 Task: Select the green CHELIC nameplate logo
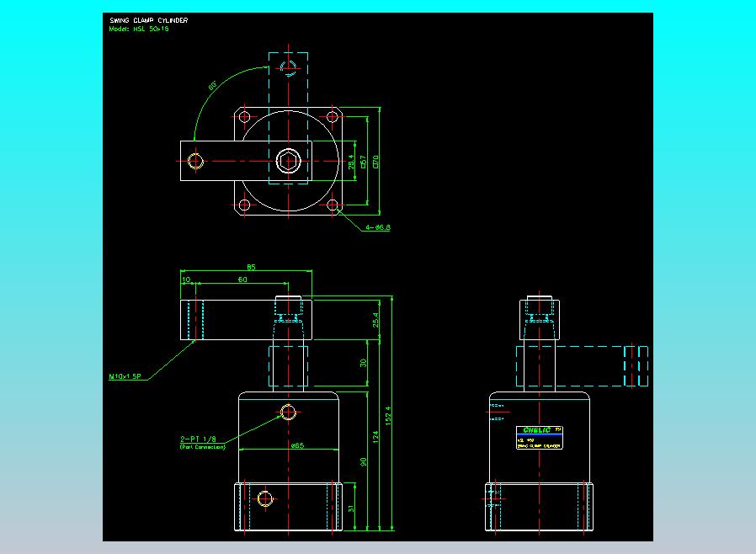pyautogui.click(x=536, y=430)
